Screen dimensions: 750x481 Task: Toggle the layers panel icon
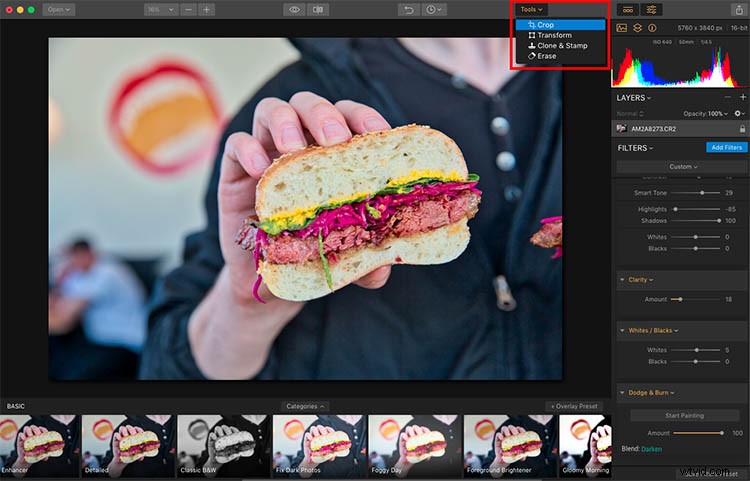(637, 28)
